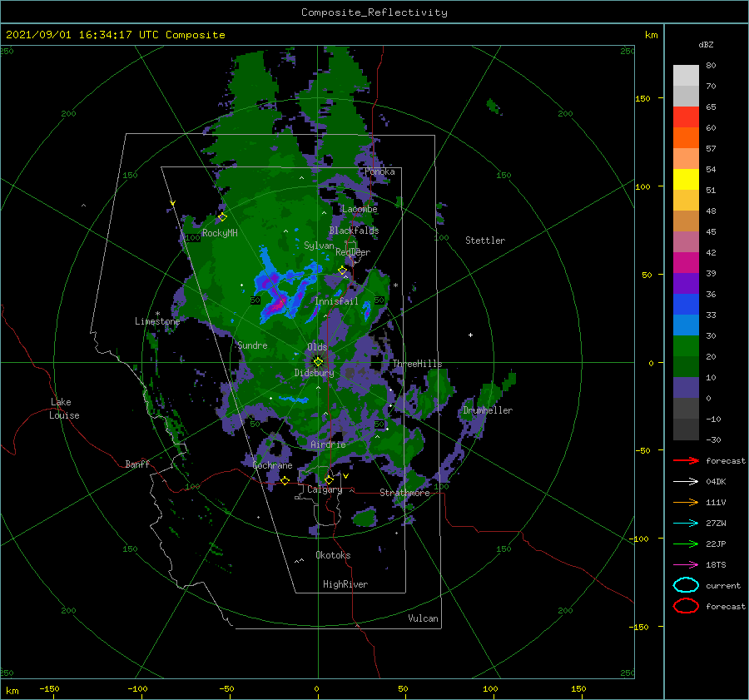Click the green 22JP arrow legend icon
The image size is (749, 700).
click(x=686, y=544)
